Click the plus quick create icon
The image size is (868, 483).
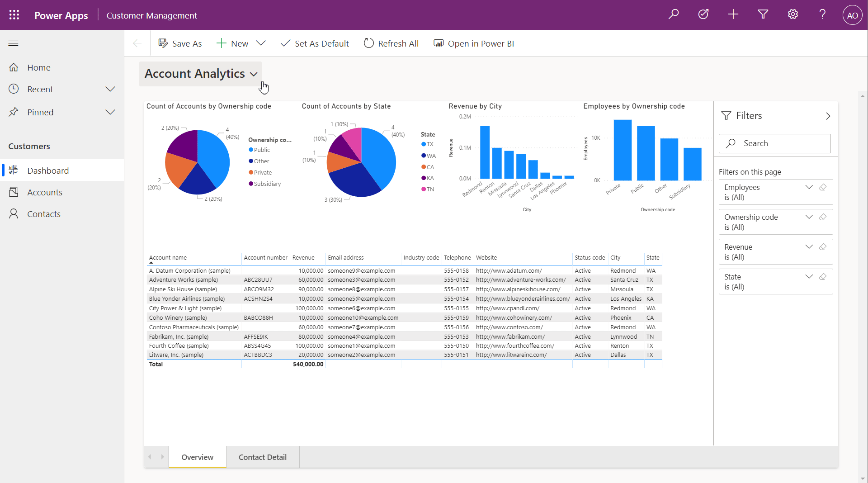click(x=733, y=14)
